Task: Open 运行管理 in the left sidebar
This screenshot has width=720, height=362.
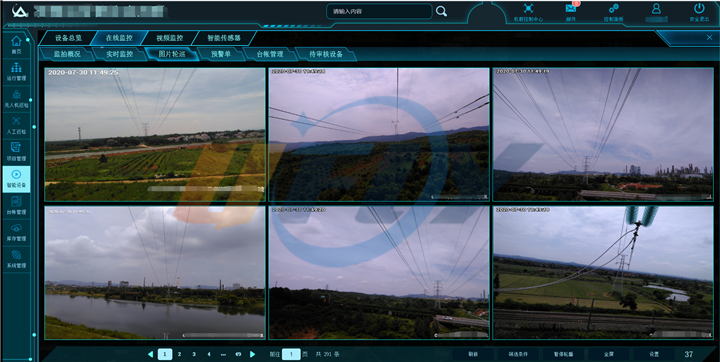Action: pos(16,72)
